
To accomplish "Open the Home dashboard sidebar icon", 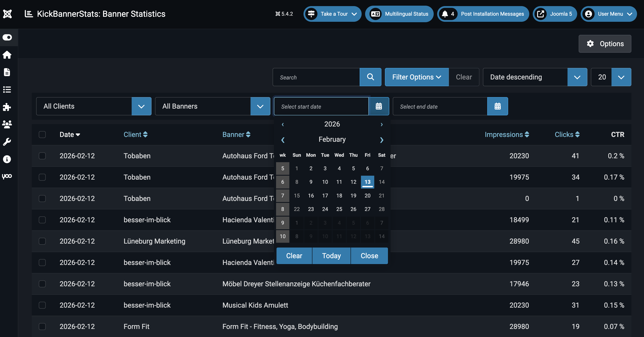I will 7,55.
